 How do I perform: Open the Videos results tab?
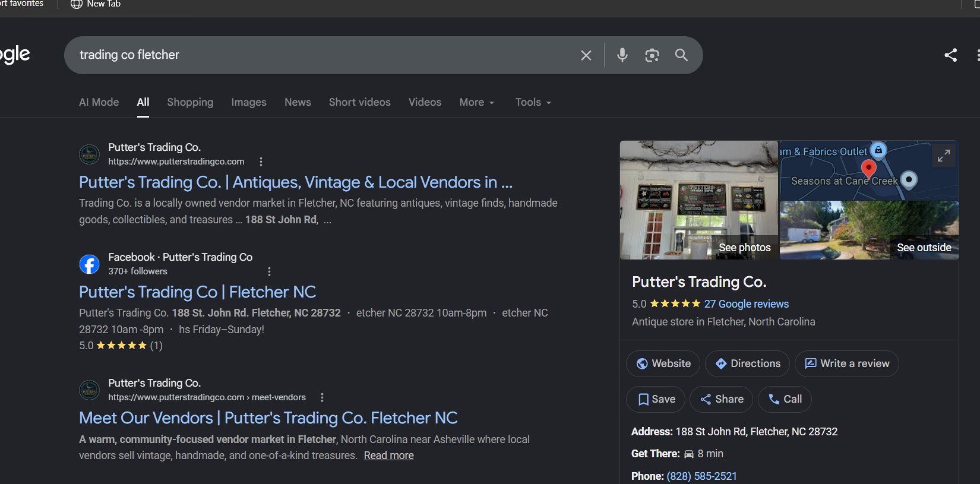pyautogui.click(x=425, y=102)
